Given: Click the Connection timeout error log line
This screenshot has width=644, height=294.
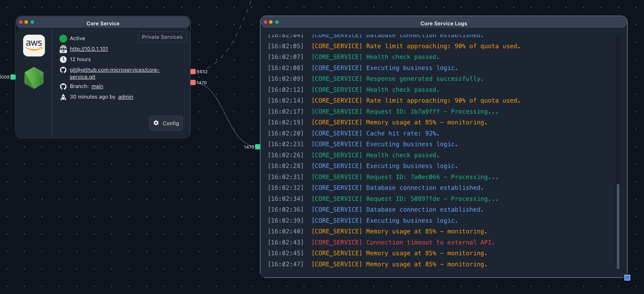Looking at the screenshot, I should (430, 242).
